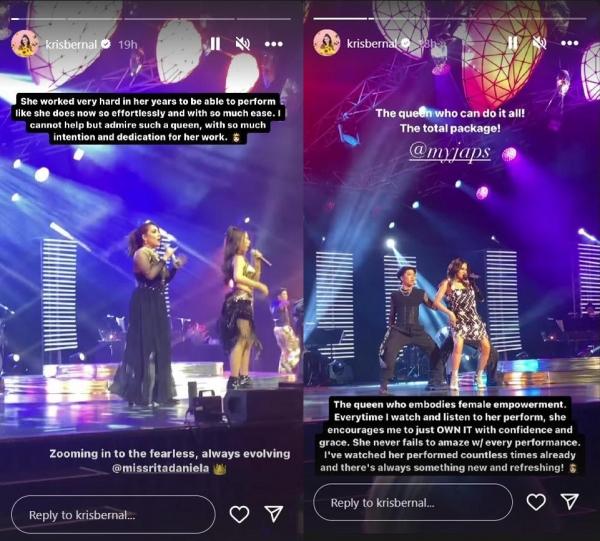
Task: Open the @missritadaniela mention
Action: (161, 468)
